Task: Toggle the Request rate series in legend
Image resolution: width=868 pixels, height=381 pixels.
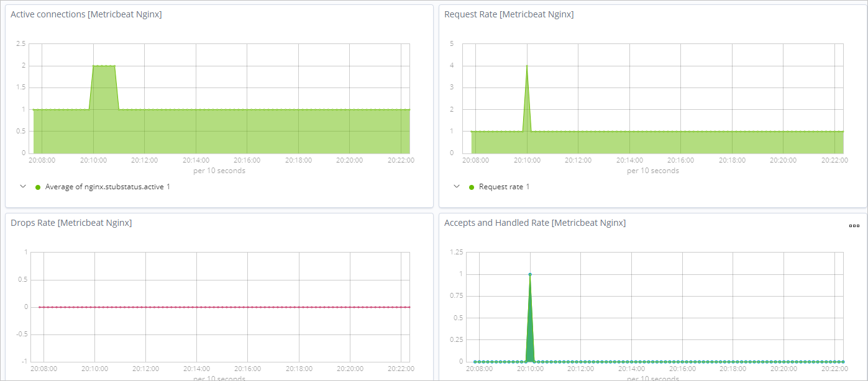Action: [x=504, y=187]
